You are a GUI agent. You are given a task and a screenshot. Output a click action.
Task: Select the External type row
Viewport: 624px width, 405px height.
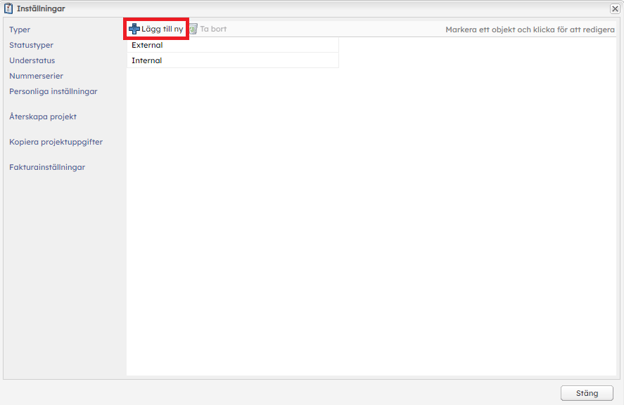(x=232, y=45)
